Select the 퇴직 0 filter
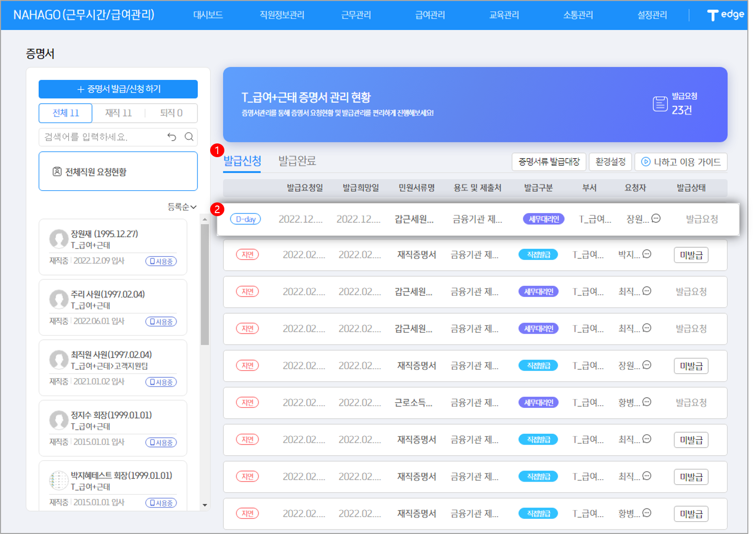The height and width of the screenshot is (534, 756). (x=171, y=113)
